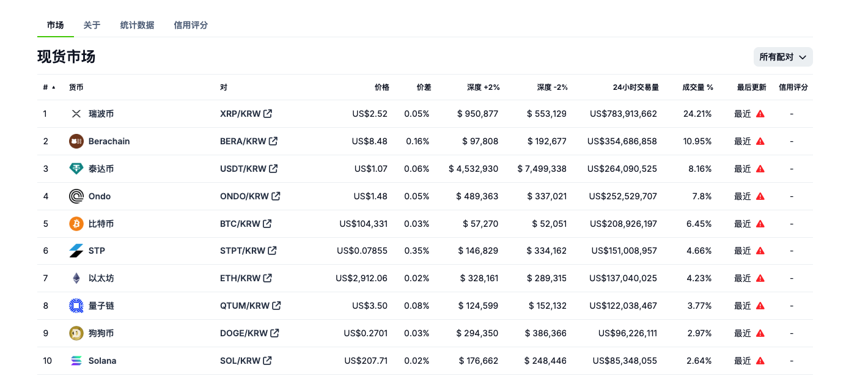The image size is (868, 376).
Task: Click the orange Bitcoin logo icon
Action: coord(76,224)
